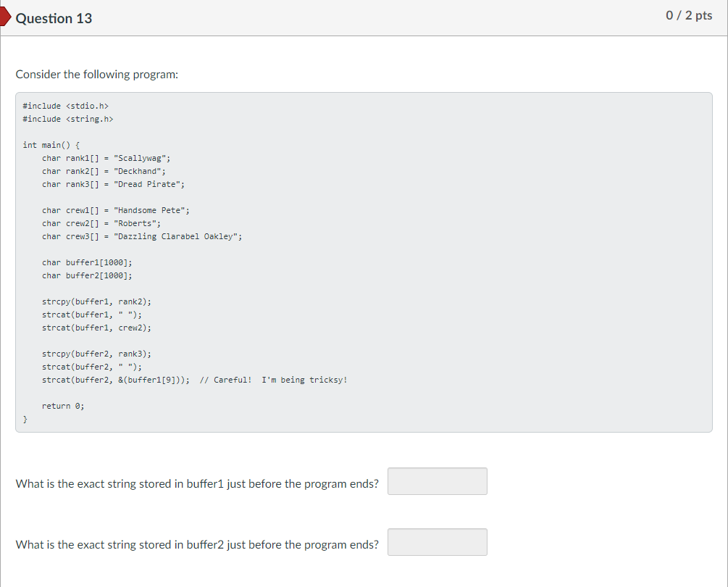Click the 0 / 2 pts score label
Viewport: 728px width, 587px height.
pos(689,15)
